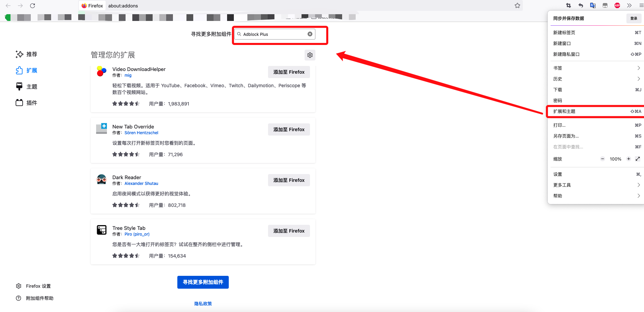This screenshot has height=312, width=644.
Task: Choose 另存页面为… from the menu
Action: pyautogui.click(x=597, y=136)
